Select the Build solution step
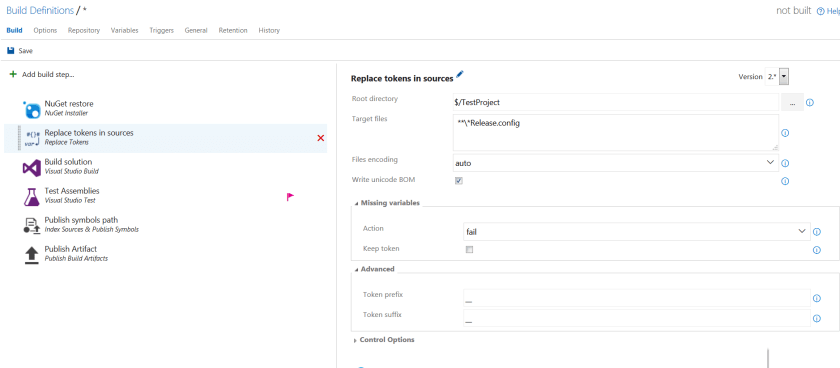Screen dimensions: 840x368 click(166, 167)
